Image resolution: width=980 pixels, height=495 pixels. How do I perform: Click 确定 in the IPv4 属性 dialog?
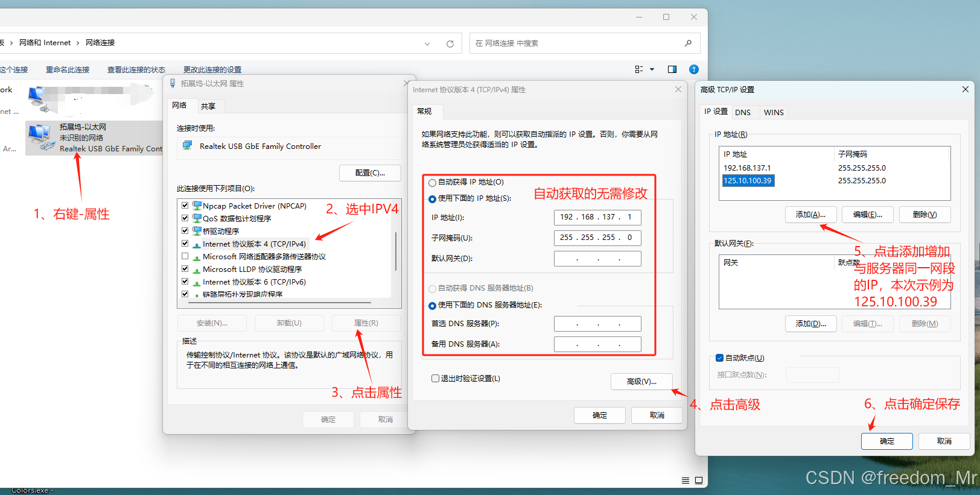tap(600, 415)
